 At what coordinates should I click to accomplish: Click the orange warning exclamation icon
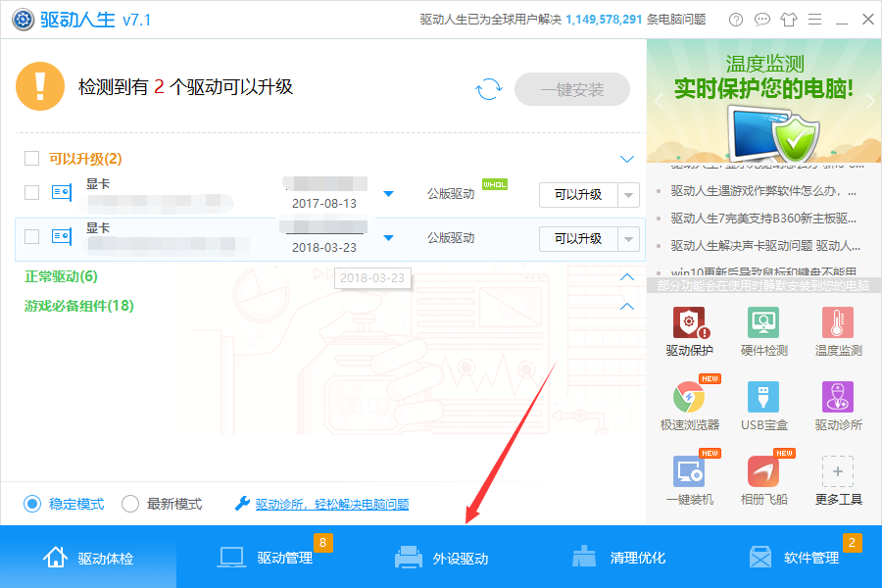pos(40,86)
